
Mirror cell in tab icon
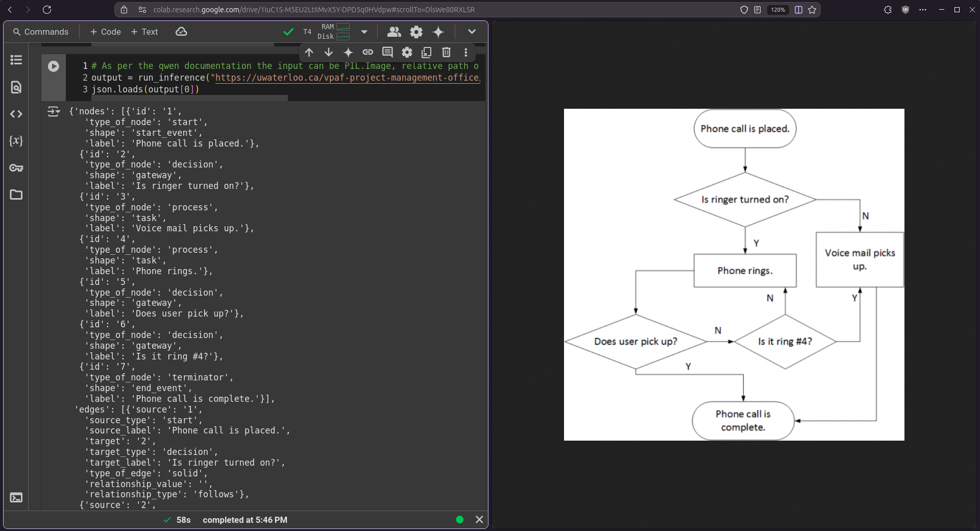tap(427, 52)
